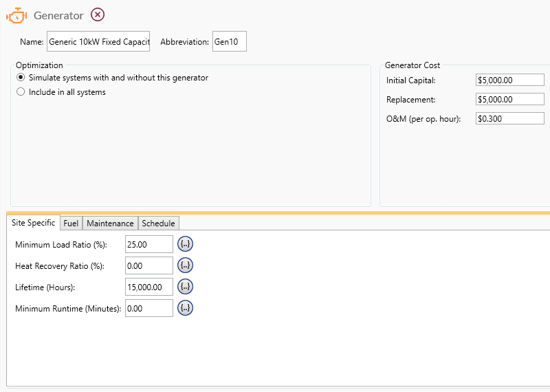Open the Maintenance tab
Viewport: 550px width, 392px height.
[x=110, y=224]
